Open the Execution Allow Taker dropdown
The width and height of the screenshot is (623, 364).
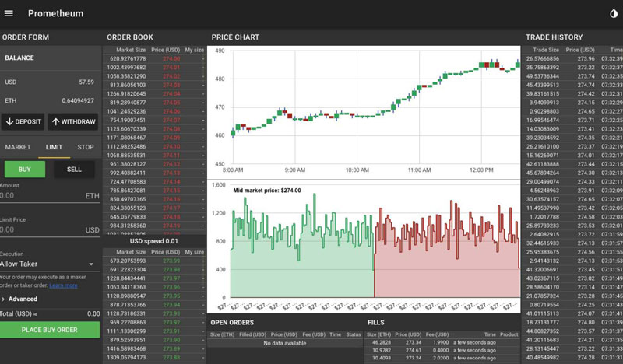click(48, 264)
